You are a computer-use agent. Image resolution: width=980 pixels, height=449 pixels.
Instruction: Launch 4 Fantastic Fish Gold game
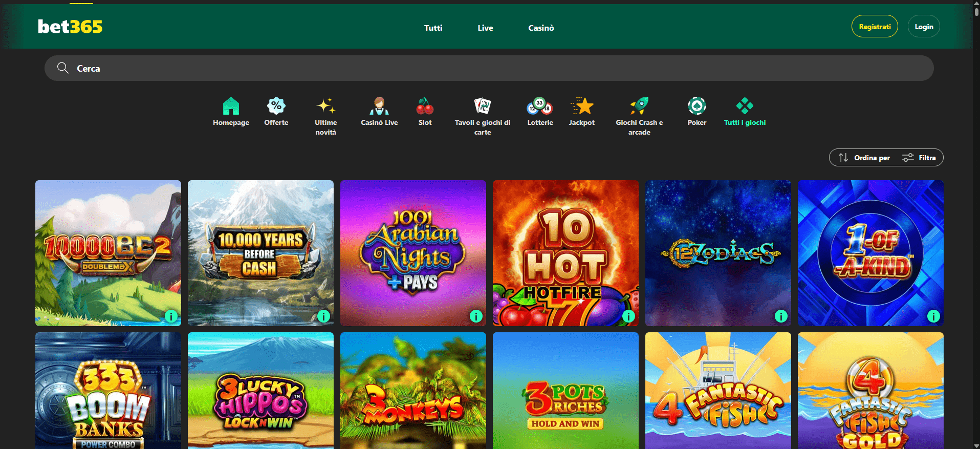point(870,391)
